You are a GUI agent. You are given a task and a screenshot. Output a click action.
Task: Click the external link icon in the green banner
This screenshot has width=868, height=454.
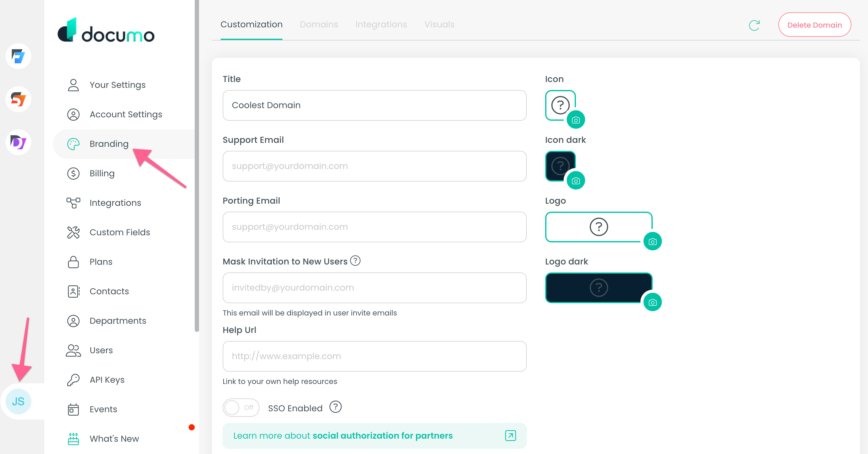[510, 436]
